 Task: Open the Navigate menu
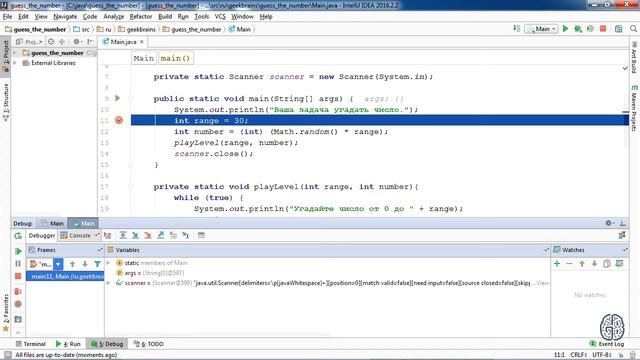click(x=65, y=16)
